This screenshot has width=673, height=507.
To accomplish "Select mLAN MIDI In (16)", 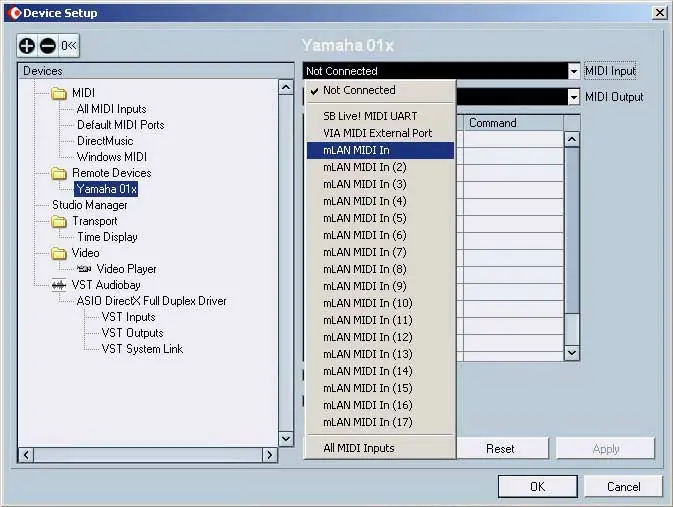I will (380, 405).
